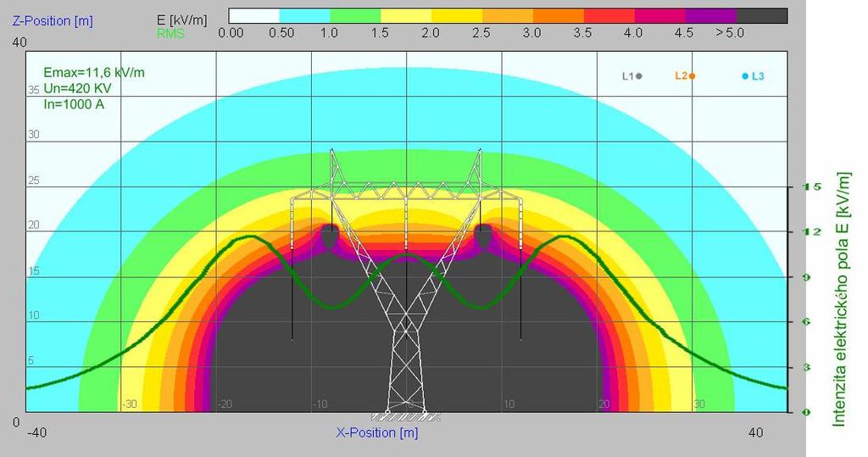
Task: Click the "> 5.0" legend scale value
Action: point(730,33)
